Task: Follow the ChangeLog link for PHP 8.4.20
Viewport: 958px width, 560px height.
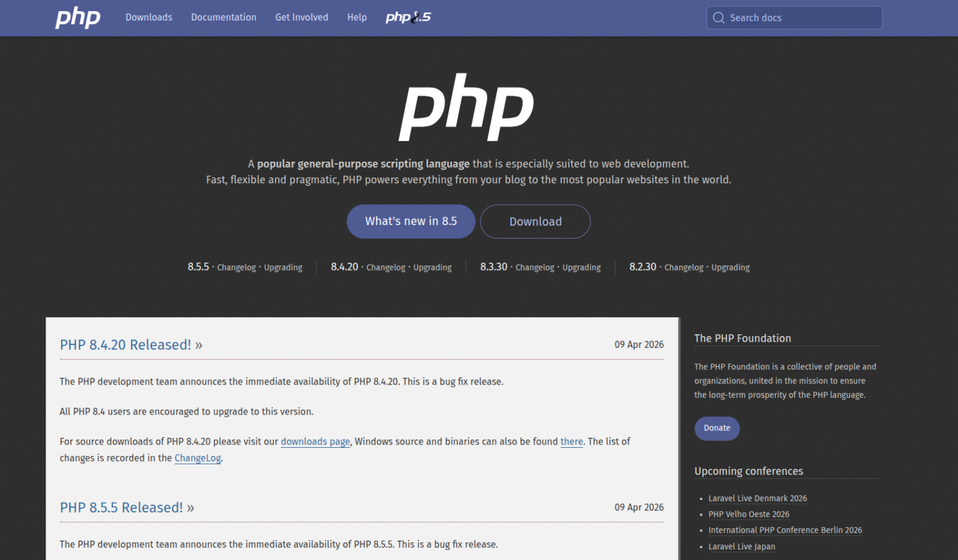Action: (x=197, y=458)
